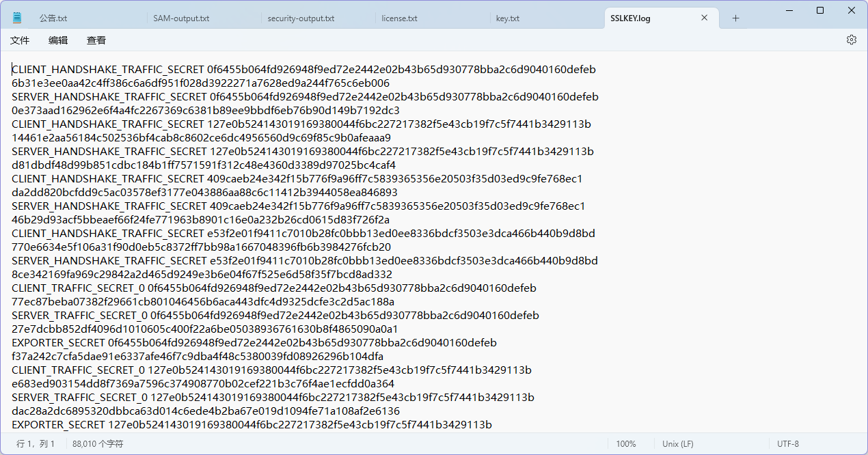Open the 编辑 menu
The height and width of the screenshot is (455, 868).
58,40
